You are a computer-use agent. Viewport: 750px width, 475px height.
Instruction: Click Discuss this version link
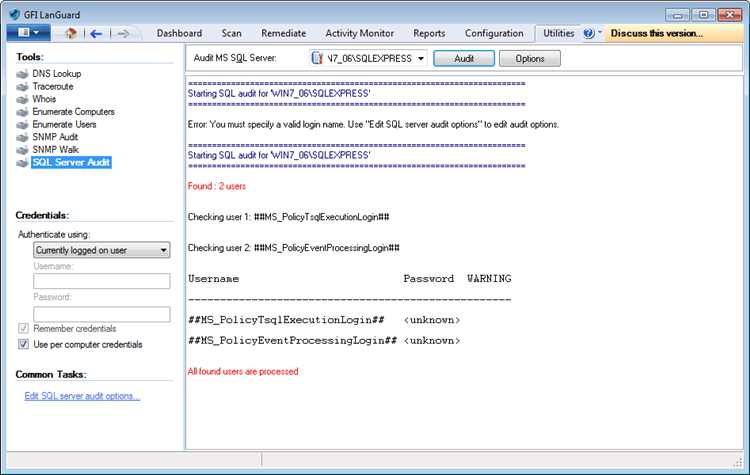657,33
